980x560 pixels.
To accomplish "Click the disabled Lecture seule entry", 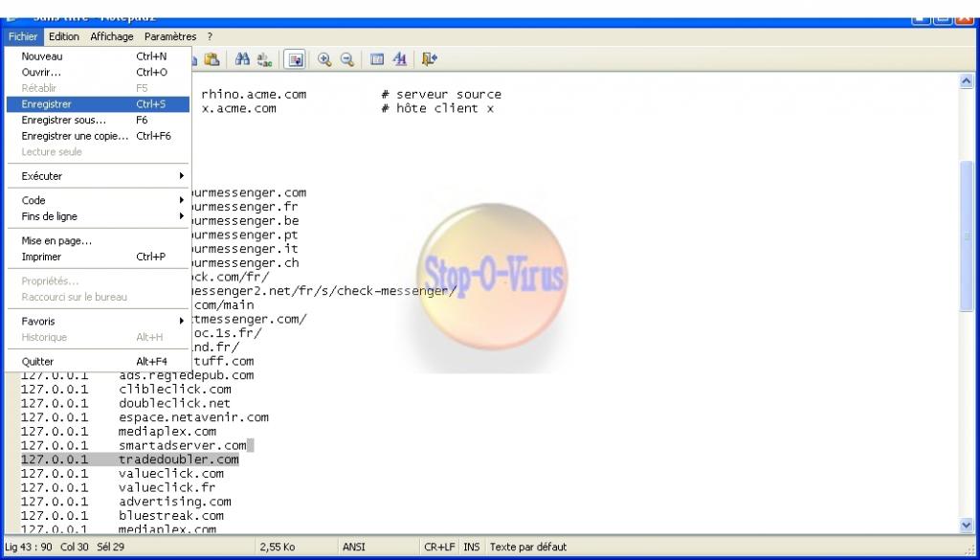I will [98, 152].
